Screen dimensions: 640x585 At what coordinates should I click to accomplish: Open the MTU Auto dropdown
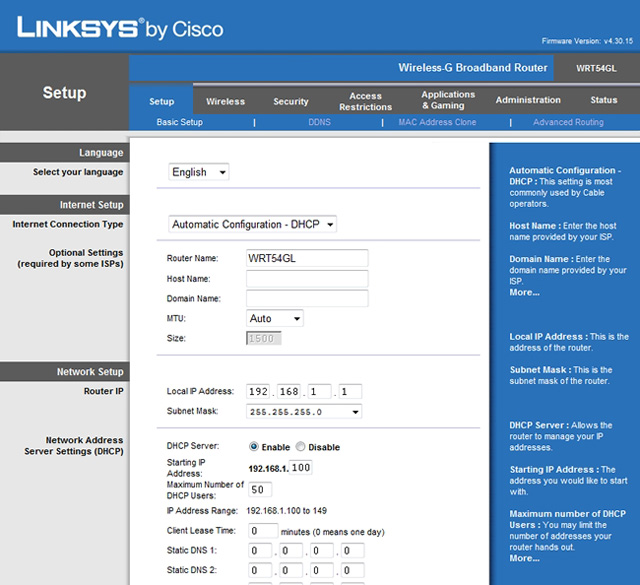coord(275,319)
